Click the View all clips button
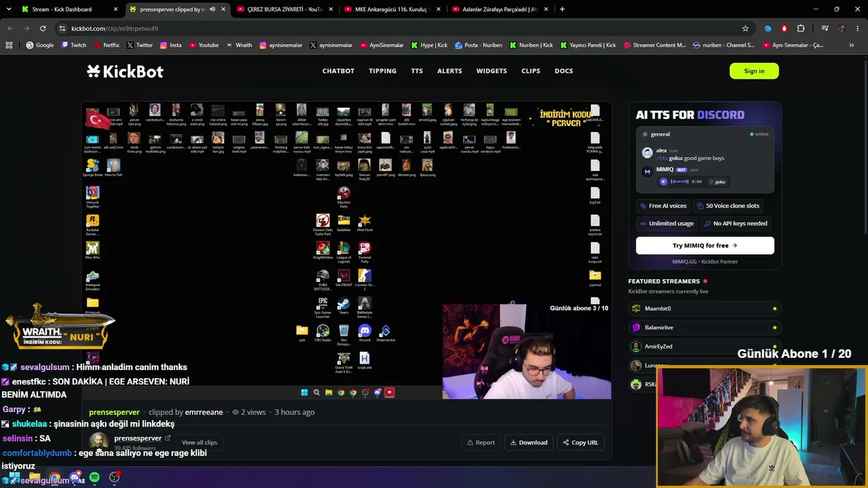Screen dimensions: 868x488 [199, 443]
